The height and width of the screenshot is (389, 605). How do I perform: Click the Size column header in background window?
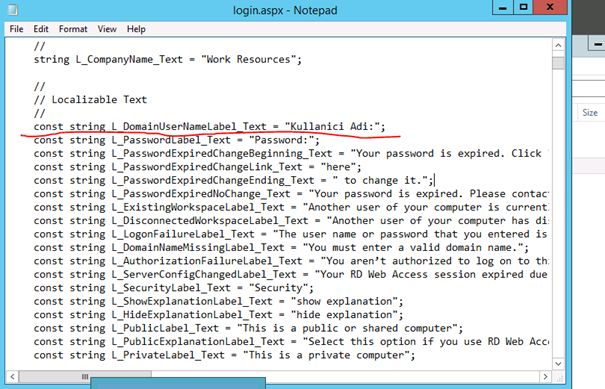pyautogui.click(x=590, y=113)
